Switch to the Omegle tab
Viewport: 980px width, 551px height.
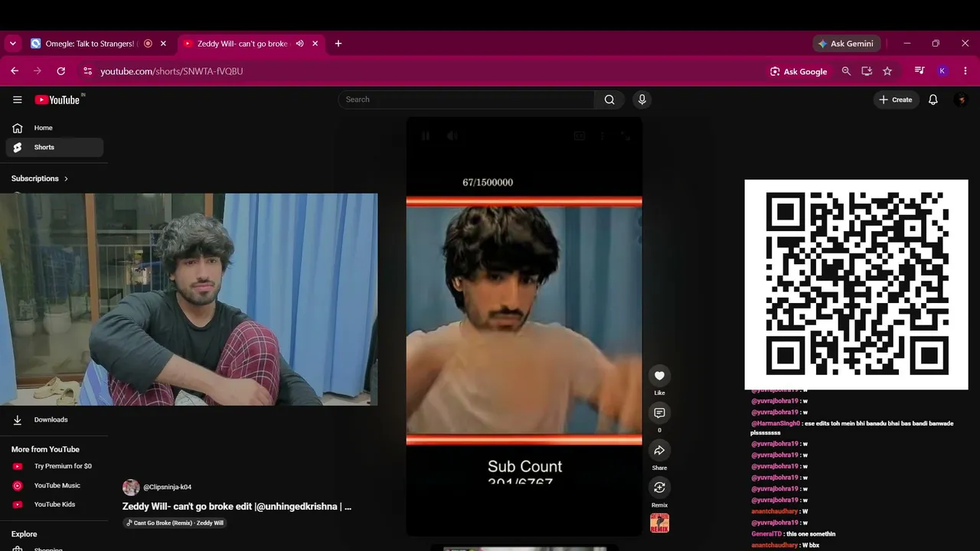[98, 44]
